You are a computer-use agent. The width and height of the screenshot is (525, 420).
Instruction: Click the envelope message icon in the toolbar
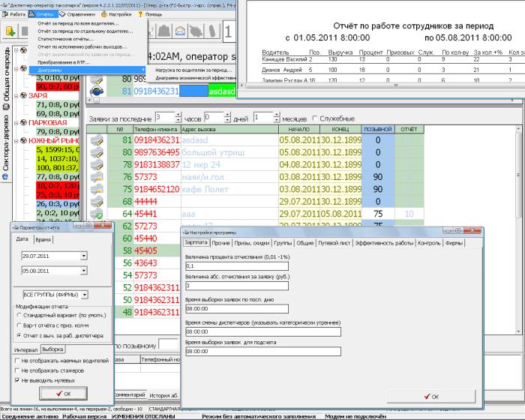coord(179,31)
